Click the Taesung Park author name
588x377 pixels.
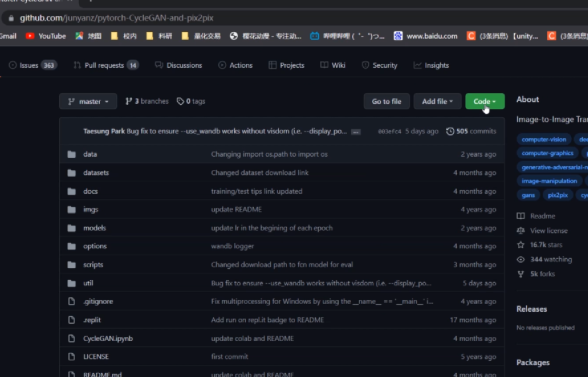click(x=104, y=131)
